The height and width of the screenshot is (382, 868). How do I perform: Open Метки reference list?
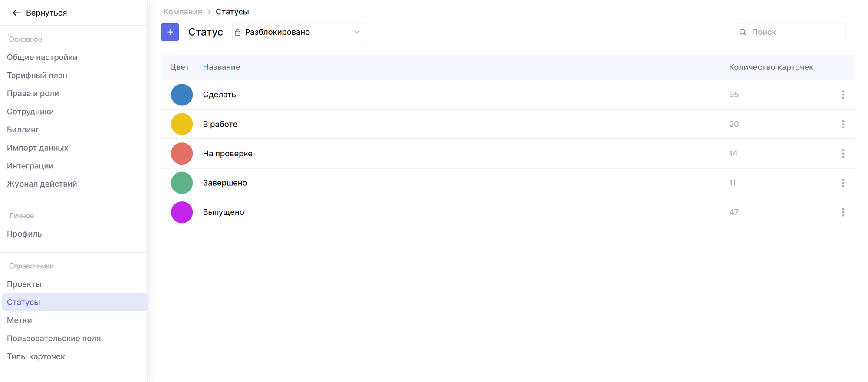(20, 320)
